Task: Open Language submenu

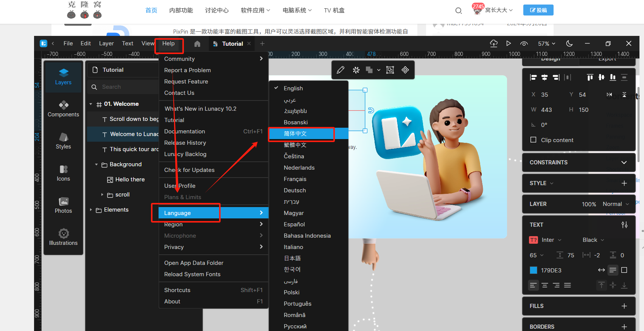Action: [213, 213]
